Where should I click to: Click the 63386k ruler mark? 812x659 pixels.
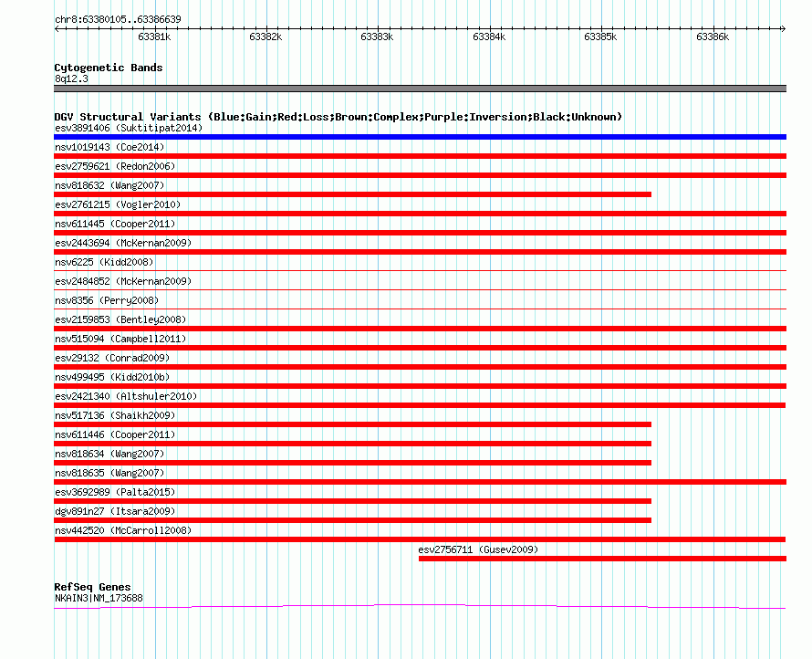click(713, 37)
